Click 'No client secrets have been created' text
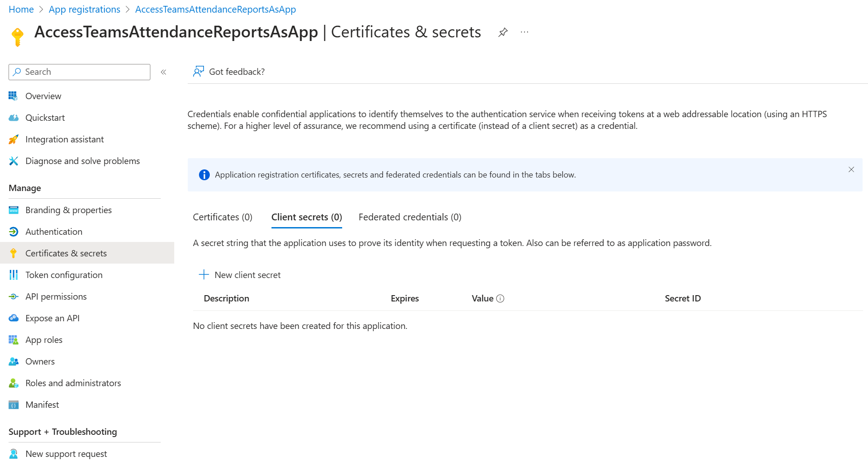This screenshot has height=465, width=868. (300, 326)
